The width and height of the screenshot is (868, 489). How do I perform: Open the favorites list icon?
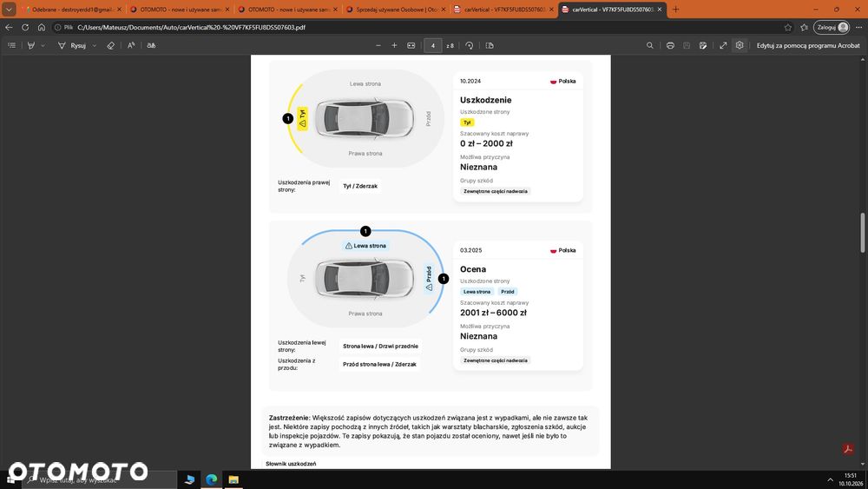(805, 27)
